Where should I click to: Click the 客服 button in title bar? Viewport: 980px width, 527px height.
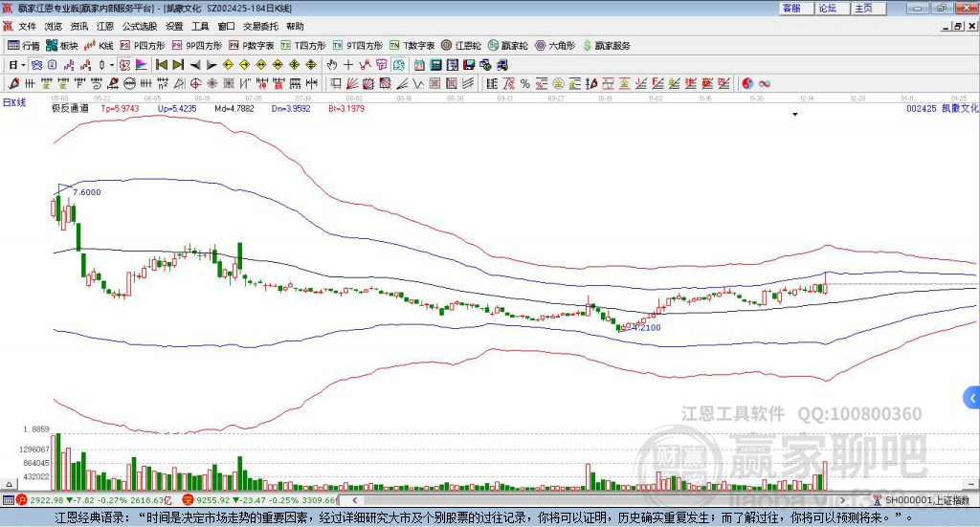[796, 8]
